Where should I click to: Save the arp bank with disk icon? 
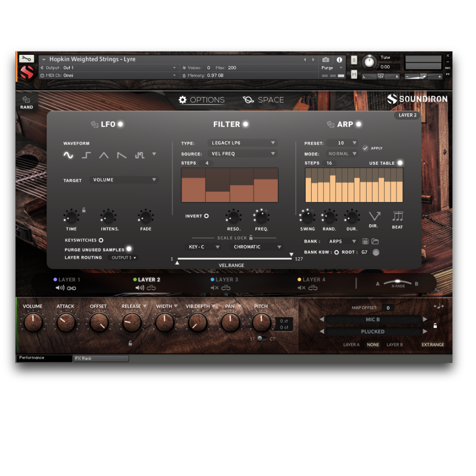click(366, 241)
